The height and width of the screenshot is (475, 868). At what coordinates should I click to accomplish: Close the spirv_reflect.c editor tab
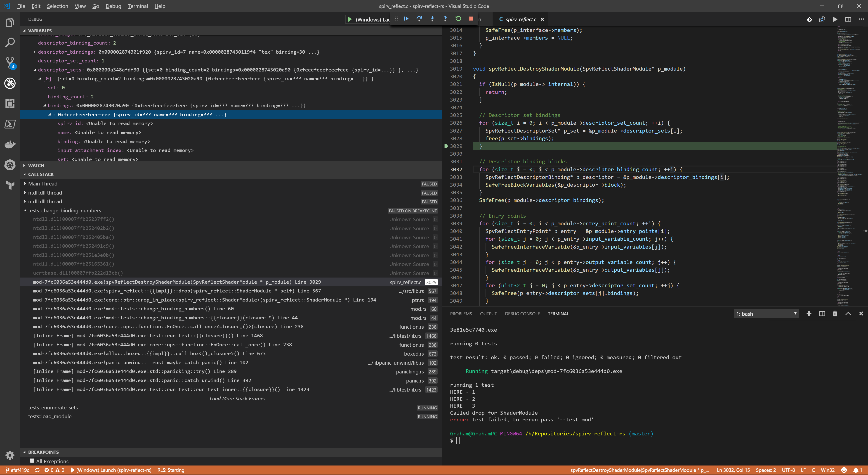tap(542, 19)
